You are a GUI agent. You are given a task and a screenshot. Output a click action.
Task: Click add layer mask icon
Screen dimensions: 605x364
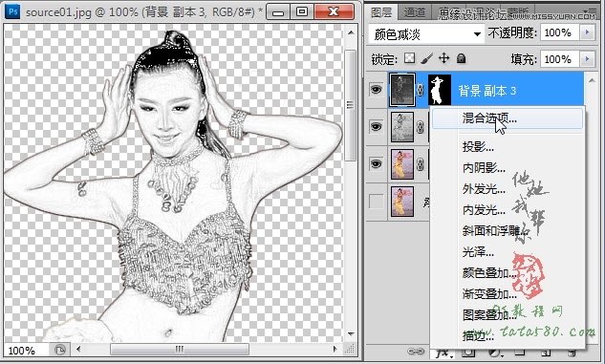(468, 352)
